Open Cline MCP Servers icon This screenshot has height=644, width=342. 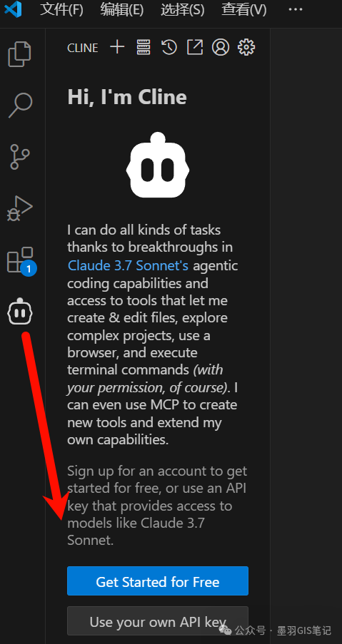click(x=144, y=47)
